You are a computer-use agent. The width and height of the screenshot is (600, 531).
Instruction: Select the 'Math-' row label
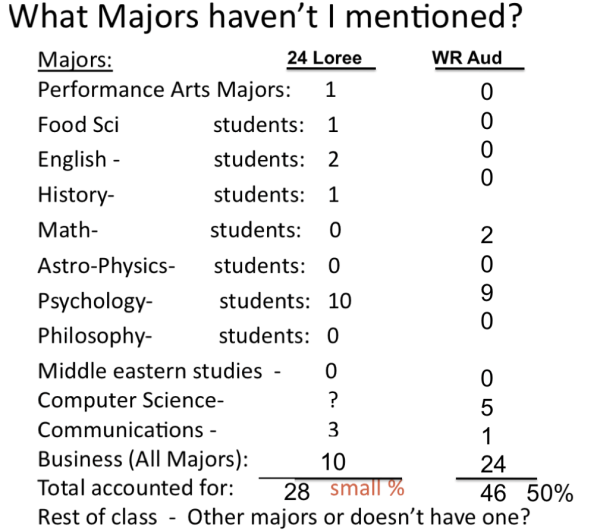click(x=67, y=230)
